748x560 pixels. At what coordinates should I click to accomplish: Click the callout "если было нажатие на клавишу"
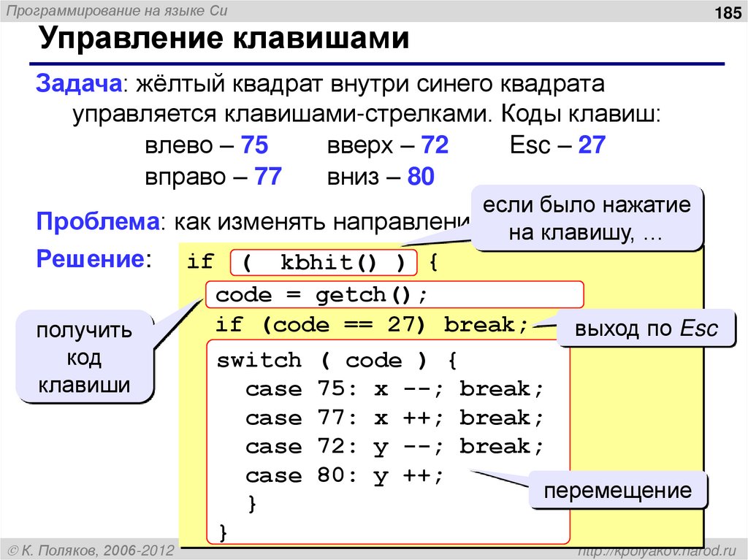point(587,218)
